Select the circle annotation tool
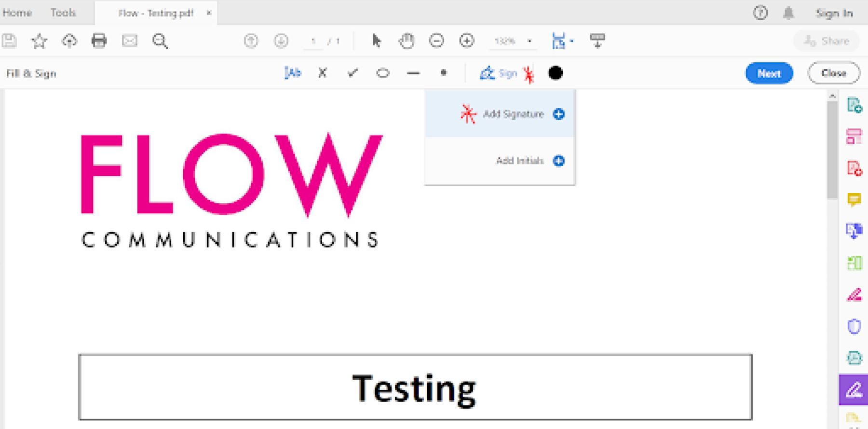This screenshot has height=429, width=868. click(x=383, y=73)
